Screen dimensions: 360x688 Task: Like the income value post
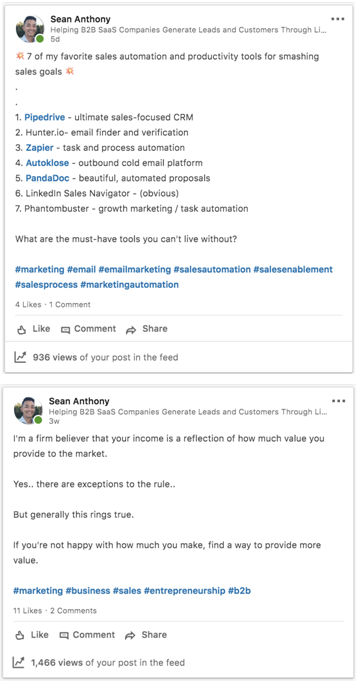tap(32, 635)
